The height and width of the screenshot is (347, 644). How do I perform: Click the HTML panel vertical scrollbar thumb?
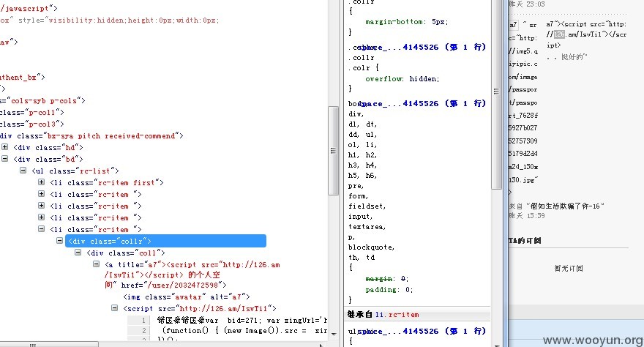coord(333,151)
